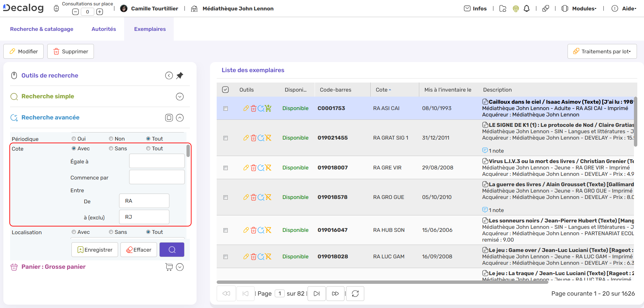Viewport: 644px width, 308px height.
Task: Choose Sans for the Cote criterion
Action: pyautogui.click(x=111, y=148)
